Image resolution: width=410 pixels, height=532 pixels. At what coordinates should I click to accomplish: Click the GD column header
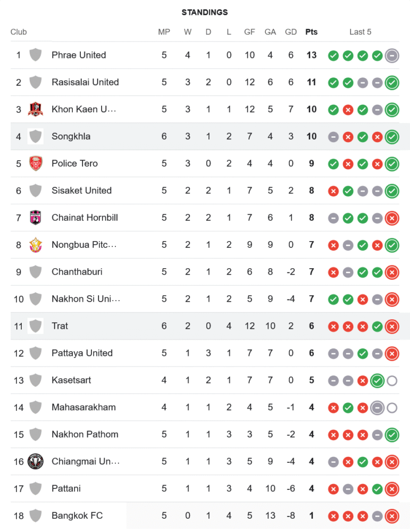(x=291, y=32)
